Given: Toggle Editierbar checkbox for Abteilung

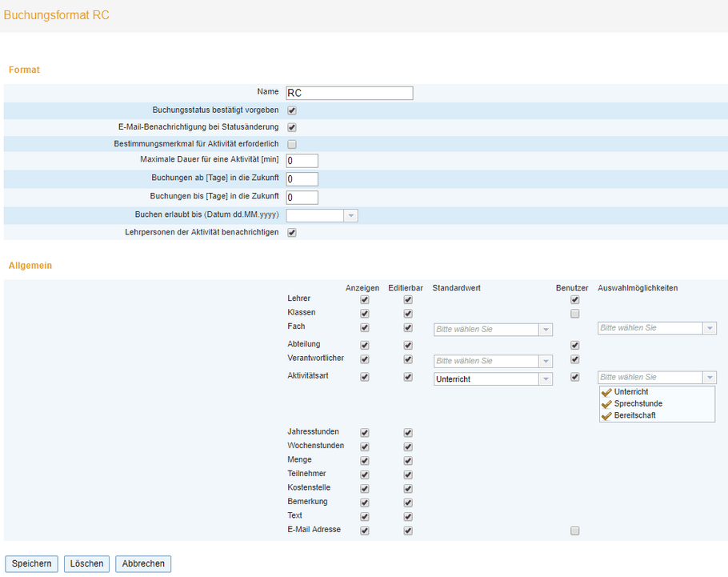Looking at the screenshot, I should tap(408, 345).
